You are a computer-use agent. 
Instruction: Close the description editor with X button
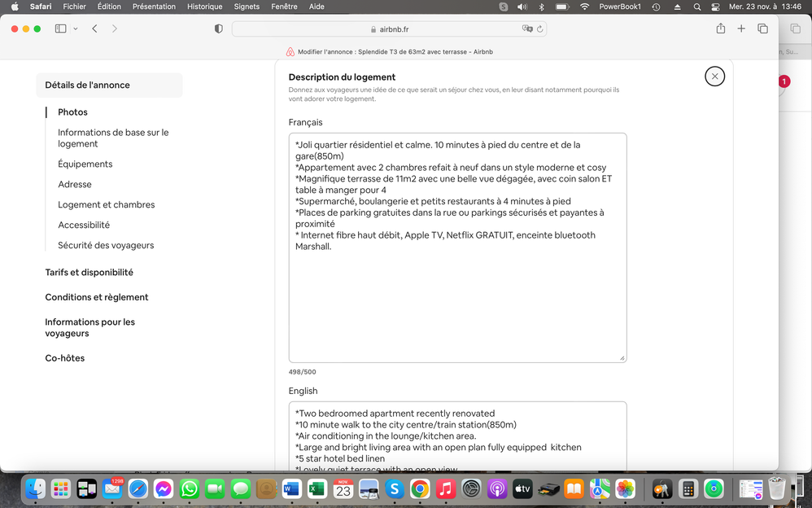click(x=714, y=77)
